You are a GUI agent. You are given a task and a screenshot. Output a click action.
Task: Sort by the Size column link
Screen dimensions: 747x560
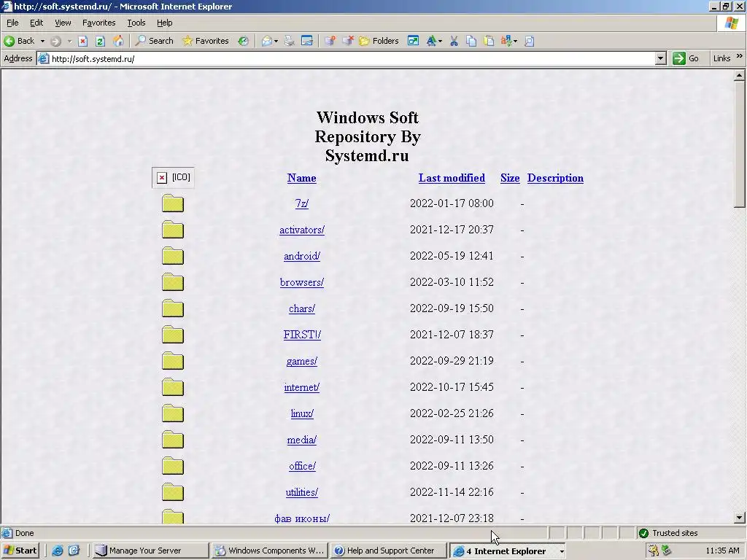point(510,178)
